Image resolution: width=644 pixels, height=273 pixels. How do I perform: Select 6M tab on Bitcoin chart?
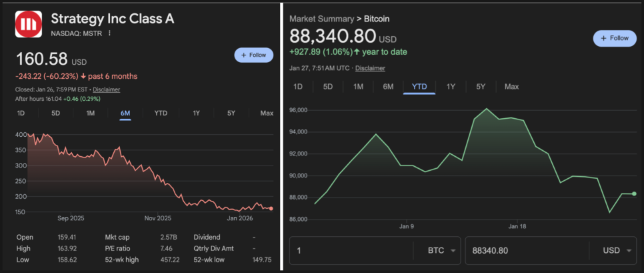point(388,87)
